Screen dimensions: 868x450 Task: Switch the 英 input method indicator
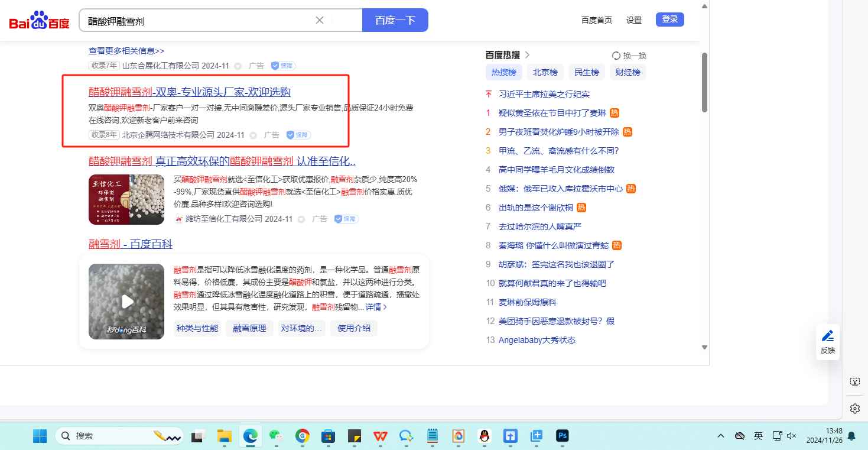(758, 436)
